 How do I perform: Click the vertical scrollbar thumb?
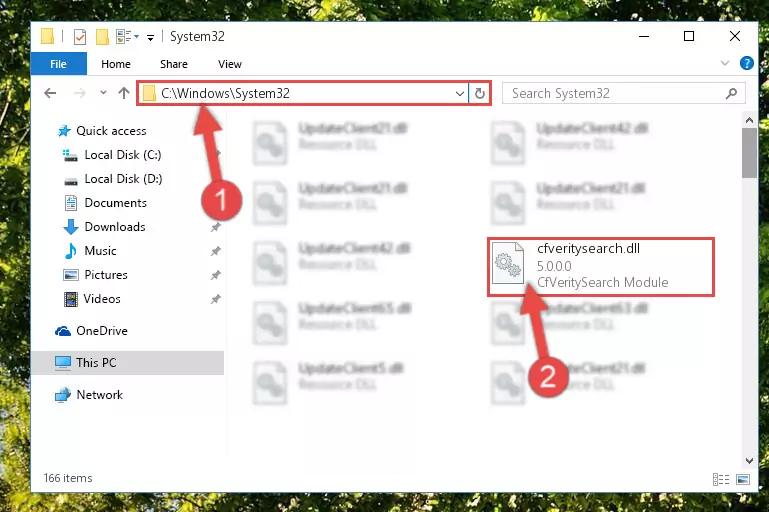pyautogui.click(x=749, y=153)
